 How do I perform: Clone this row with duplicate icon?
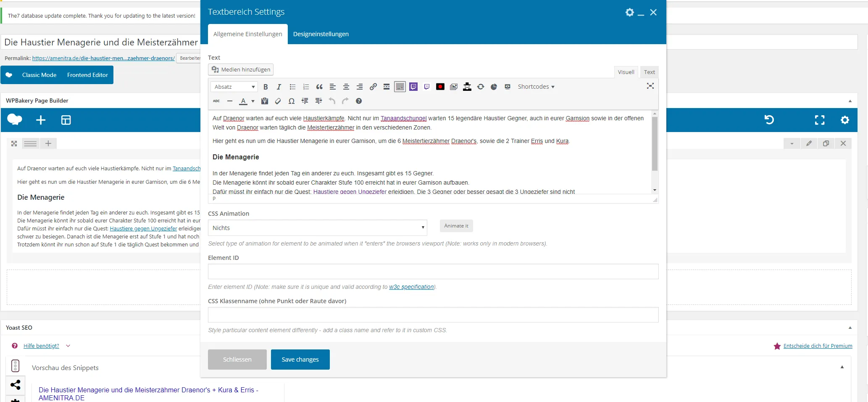pos(826,143)
